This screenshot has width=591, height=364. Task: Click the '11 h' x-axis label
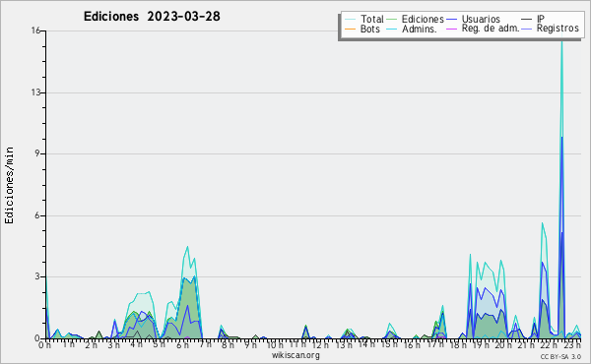click(x=297, y=345)
